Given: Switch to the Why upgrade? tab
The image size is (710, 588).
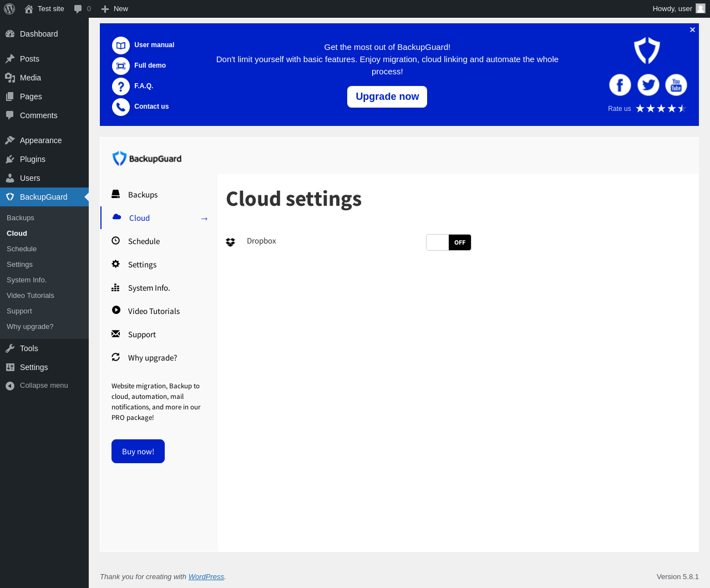Looking at the screenshot, I should 159,358.
